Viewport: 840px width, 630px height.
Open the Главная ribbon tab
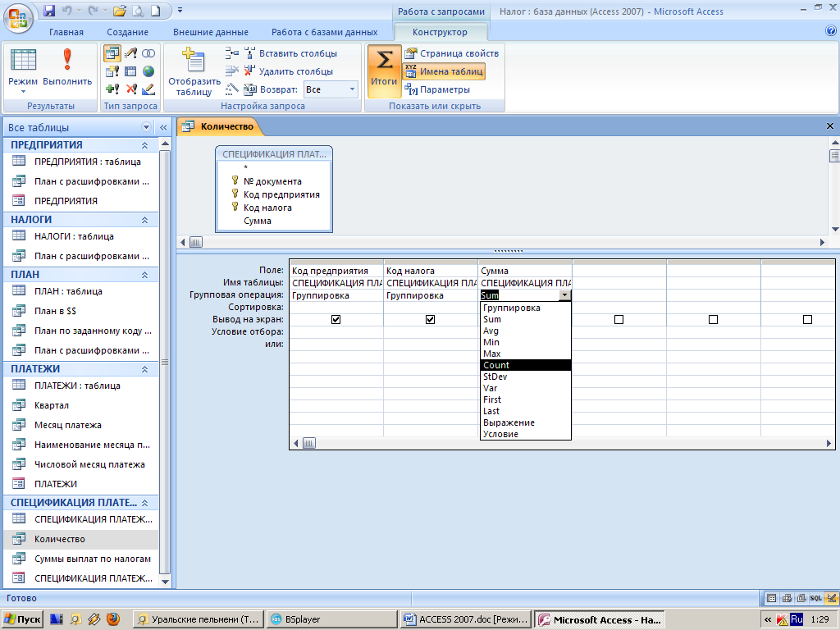(x=66, y=32)
